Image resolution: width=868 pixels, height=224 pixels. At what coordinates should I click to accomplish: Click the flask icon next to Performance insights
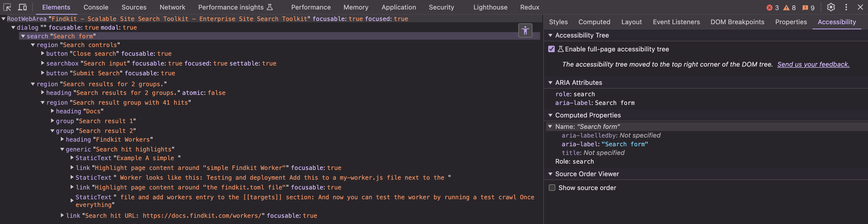tap(269, 7)
